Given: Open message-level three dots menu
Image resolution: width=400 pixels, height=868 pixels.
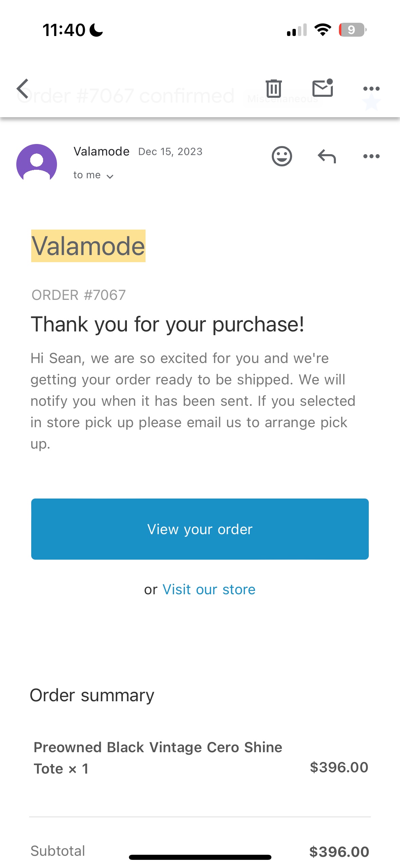Looking at the screenshot, I should point(371,157).
